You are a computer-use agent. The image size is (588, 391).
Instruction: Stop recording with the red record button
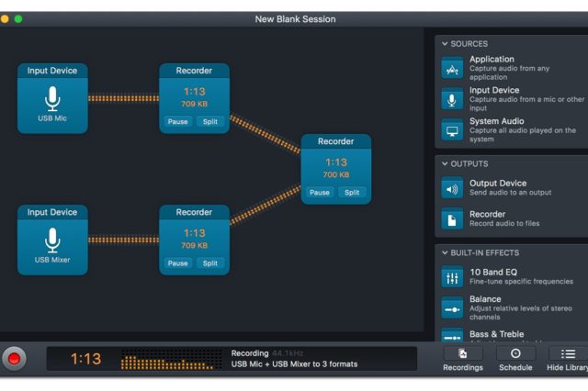tap(15, 358)
